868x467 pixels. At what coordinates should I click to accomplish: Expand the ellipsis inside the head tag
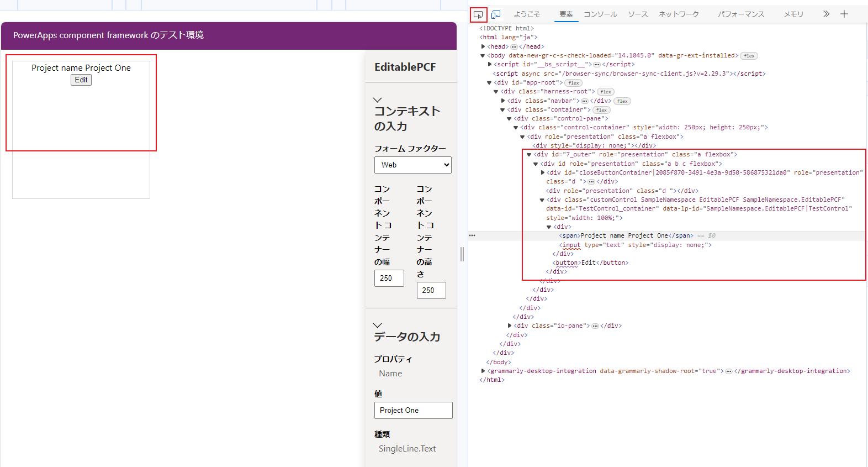[514, 47]
